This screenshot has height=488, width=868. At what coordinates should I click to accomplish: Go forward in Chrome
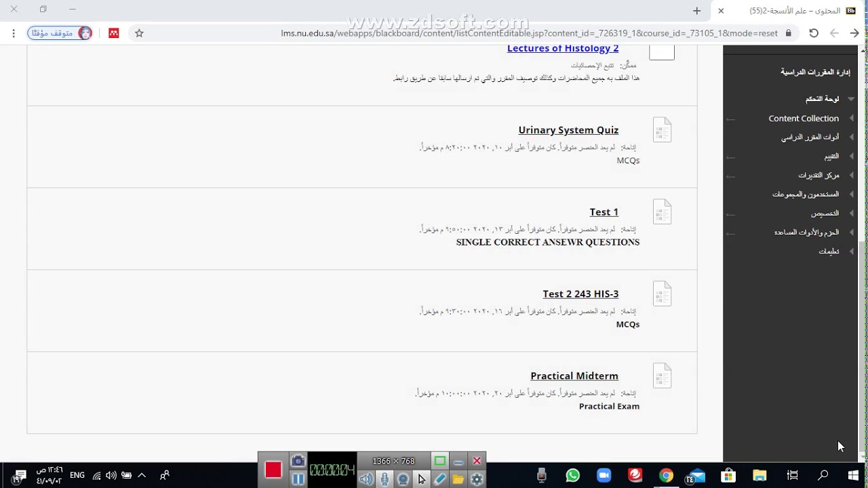coord(834,33)
